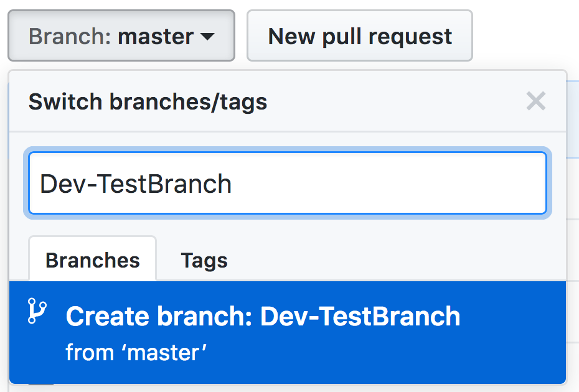Close the Switch branches/tags popup
The image size is (579, 392).
coord(535,101)
